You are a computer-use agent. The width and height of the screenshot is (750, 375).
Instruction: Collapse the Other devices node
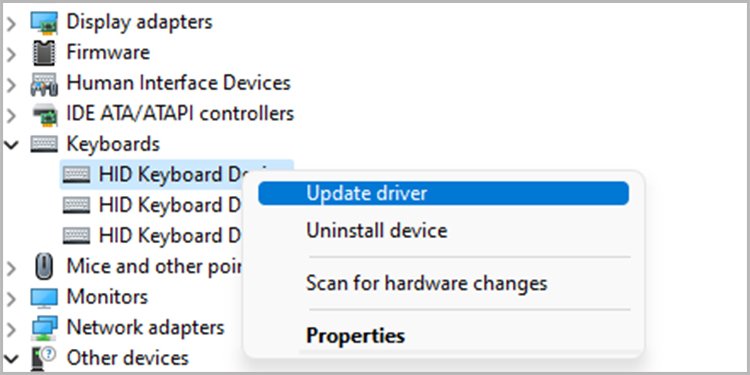pos(11,358)
